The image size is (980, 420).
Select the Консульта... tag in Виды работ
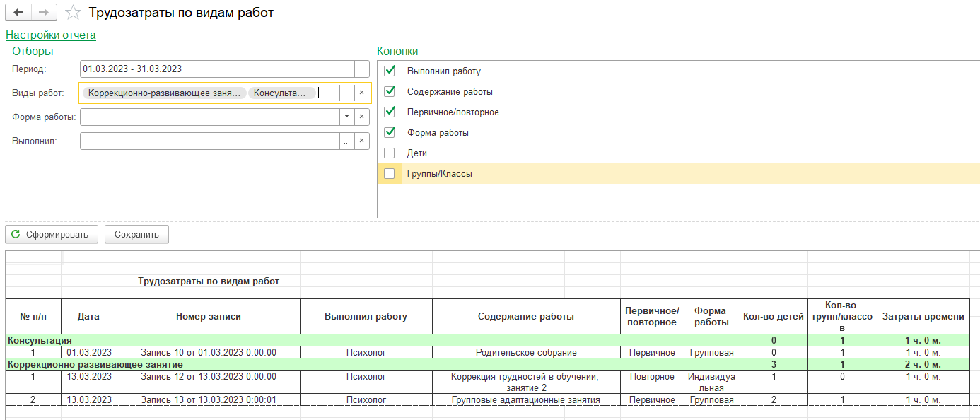[x=282, y=93]
